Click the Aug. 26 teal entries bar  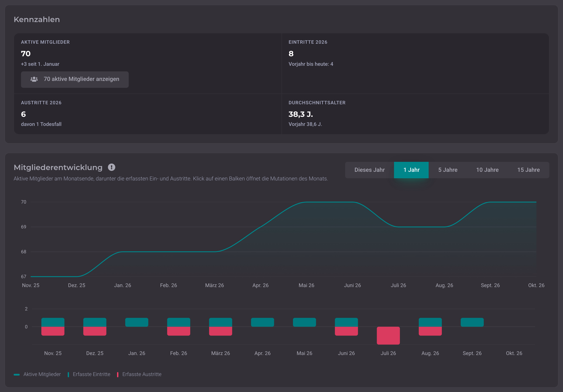(x=430, y=322)
